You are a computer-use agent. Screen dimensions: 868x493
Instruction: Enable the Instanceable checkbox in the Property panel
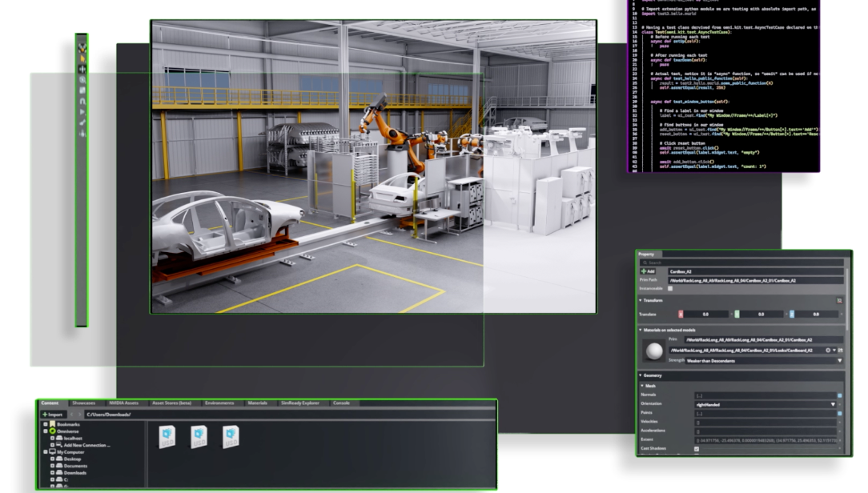(x=669, y=287)
